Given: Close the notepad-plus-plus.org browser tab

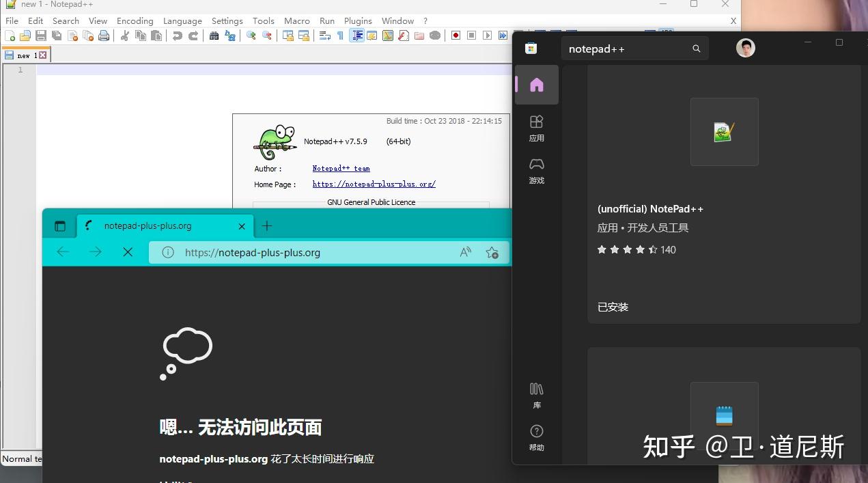Looking at the screenshot, I should [242, 226].
